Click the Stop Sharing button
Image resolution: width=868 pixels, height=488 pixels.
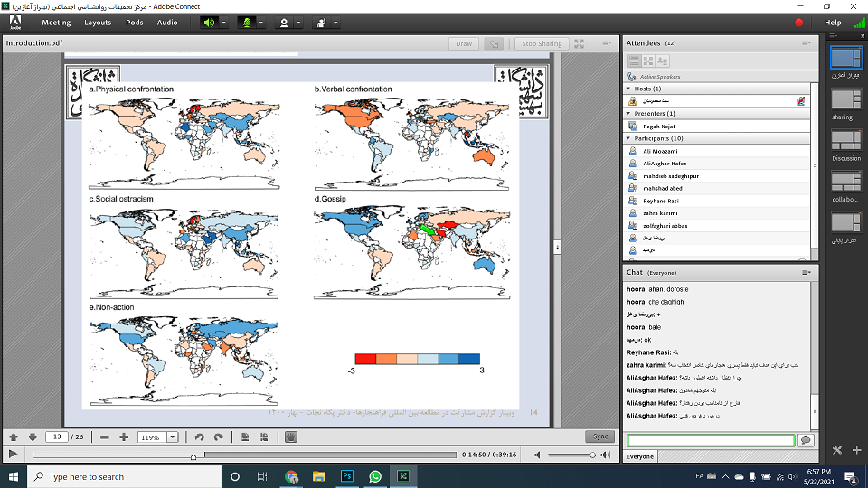tap(542, 43)
